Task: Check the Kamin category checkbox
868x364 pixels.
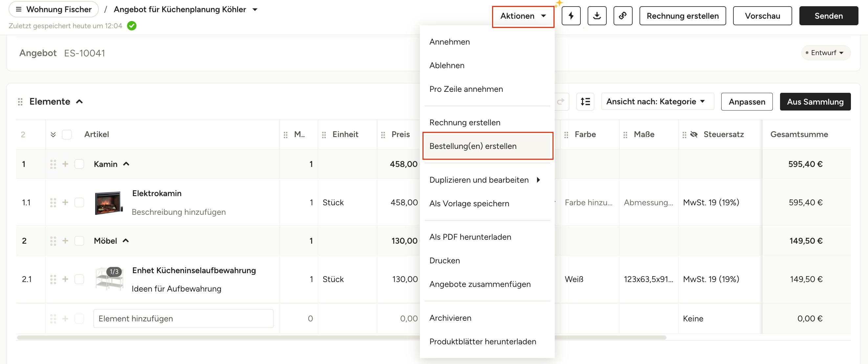Action: click(x=79, y=164)
